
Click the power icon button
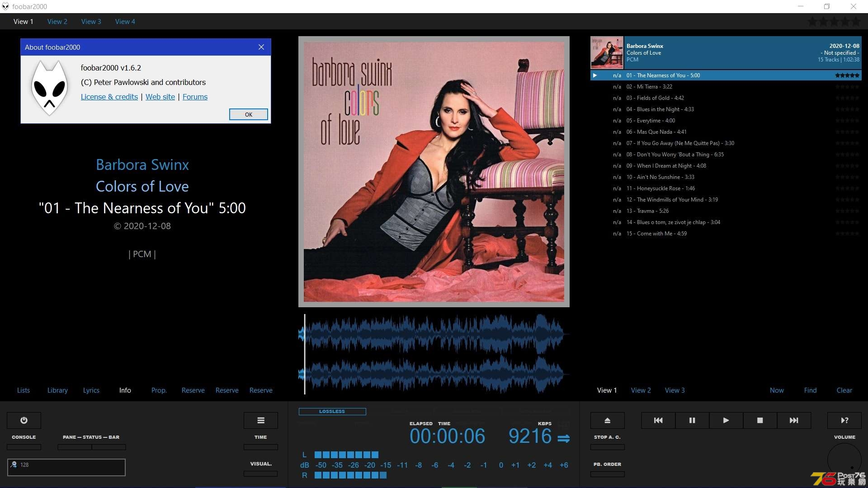(x=24, y=420)
